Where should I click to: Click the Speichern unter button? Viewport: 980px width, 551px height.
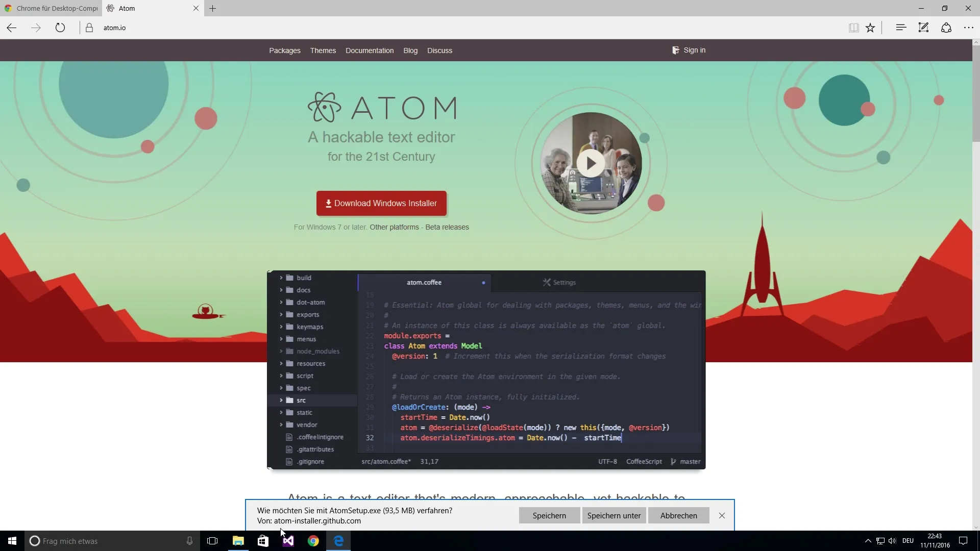pos(614,515)
